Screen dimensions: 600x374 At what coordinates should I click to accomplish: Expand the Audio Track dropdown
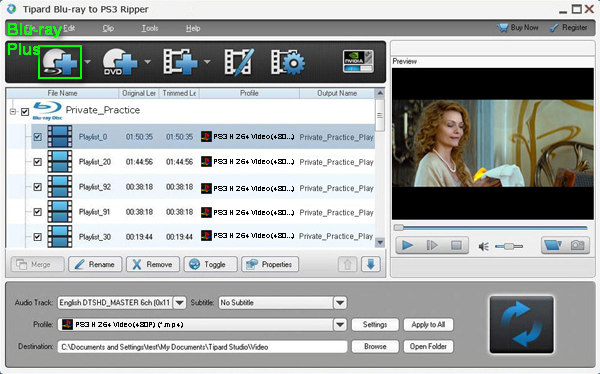coord(179,303)
